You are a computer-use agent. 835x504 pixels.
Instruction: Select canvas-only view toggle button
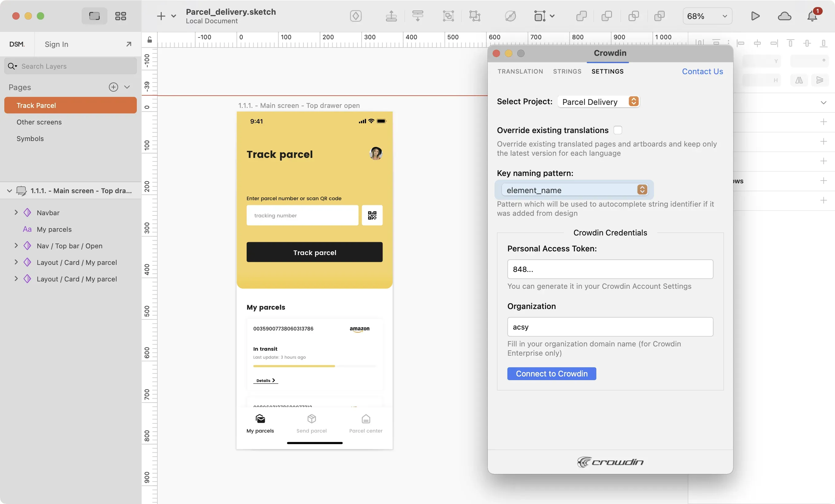click(x=94, y=16)
